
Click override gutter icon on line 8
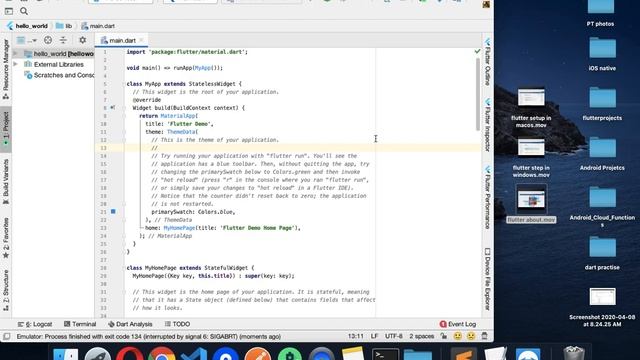coord(113,108)
